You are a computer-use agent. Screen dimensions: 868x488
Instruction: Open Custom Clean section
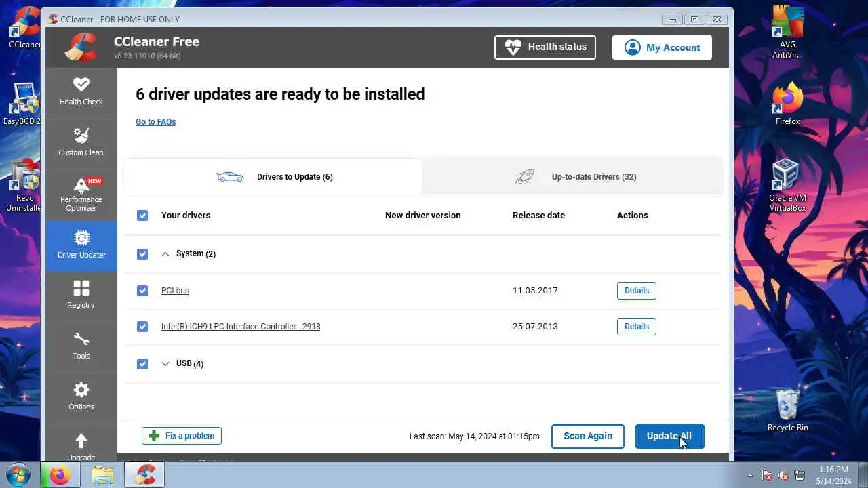[x=81, y=142]
